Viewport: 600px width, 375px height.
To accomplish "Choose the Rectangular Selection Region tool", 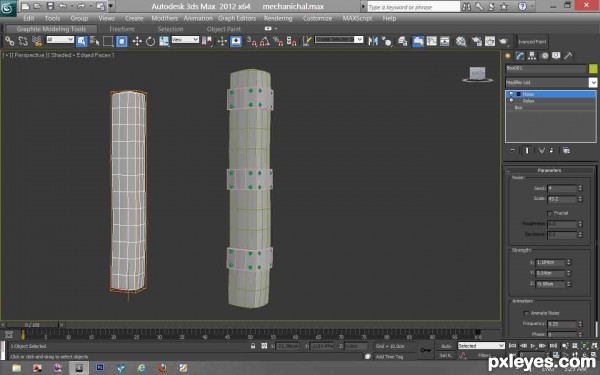I will tap(108, 41).
